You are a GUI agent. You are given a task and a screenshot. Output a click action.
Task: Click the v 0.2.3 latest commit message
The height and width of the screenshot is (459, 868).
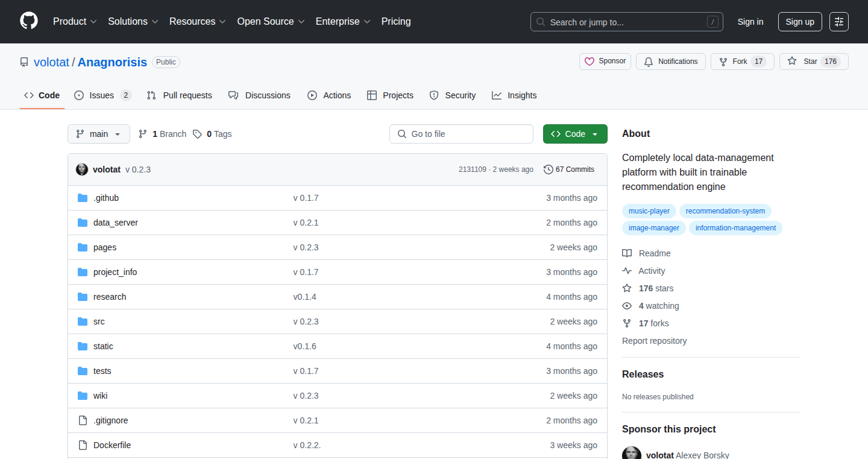click(138, 169)
